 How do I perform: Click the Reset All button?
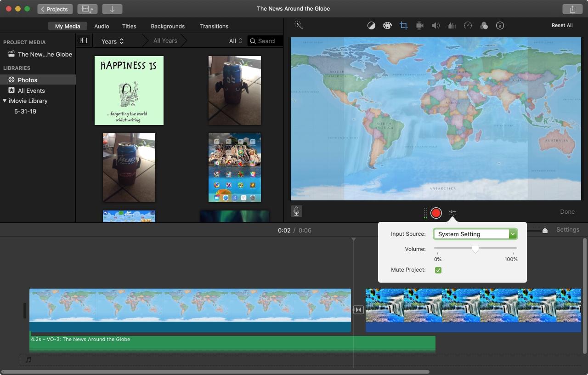point(562,25)
